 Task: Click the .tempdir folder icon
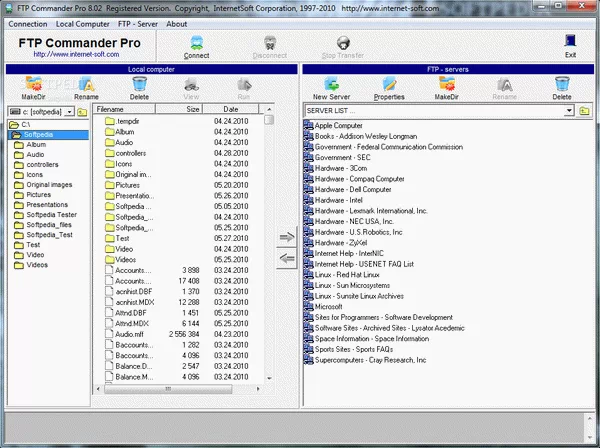pyautogui.click(x=110, y=121)
